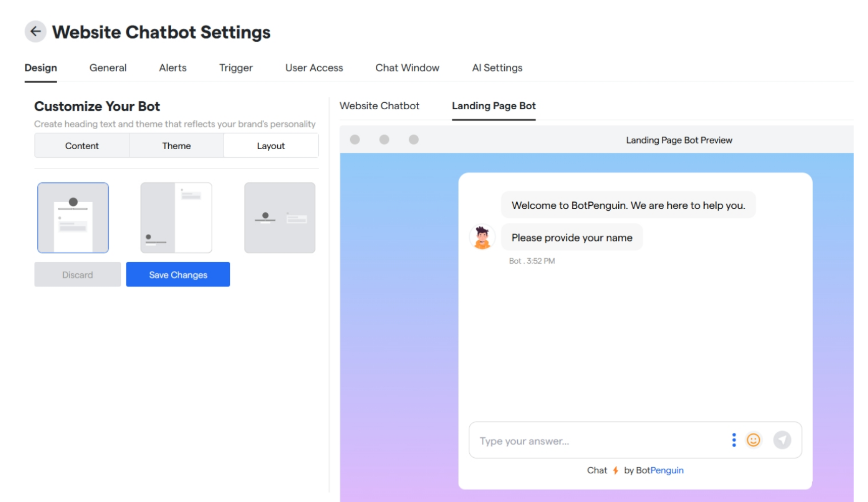Viewport: 868px width, 502px height.
Task: Choose the side-by-side layout thumbnail
Action: [280, 218]
